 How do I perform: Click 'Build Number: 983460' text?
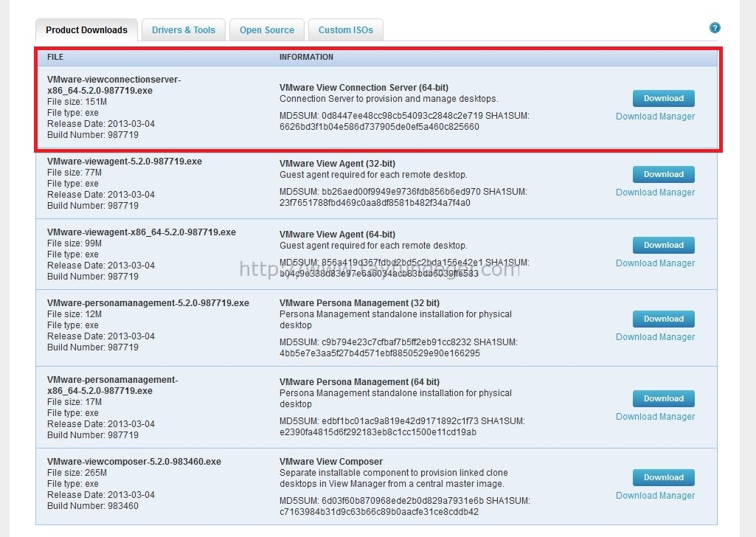click(93, 506)
